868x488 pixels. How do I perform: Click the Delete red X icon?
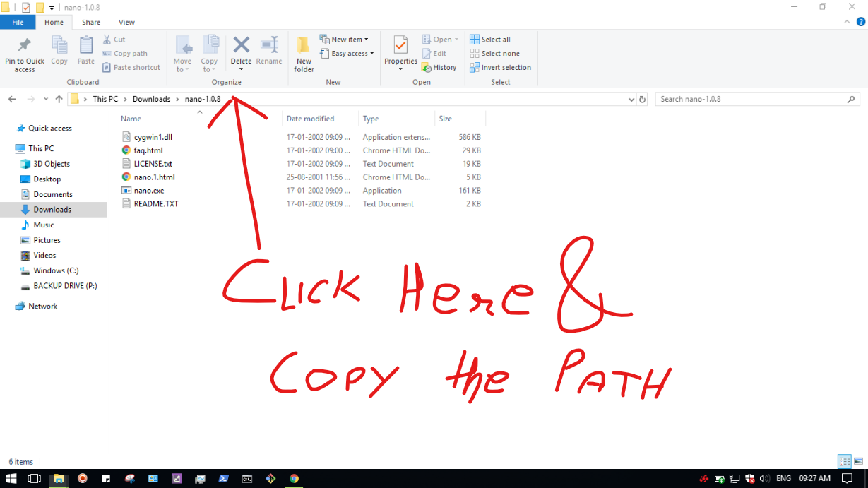241,44
